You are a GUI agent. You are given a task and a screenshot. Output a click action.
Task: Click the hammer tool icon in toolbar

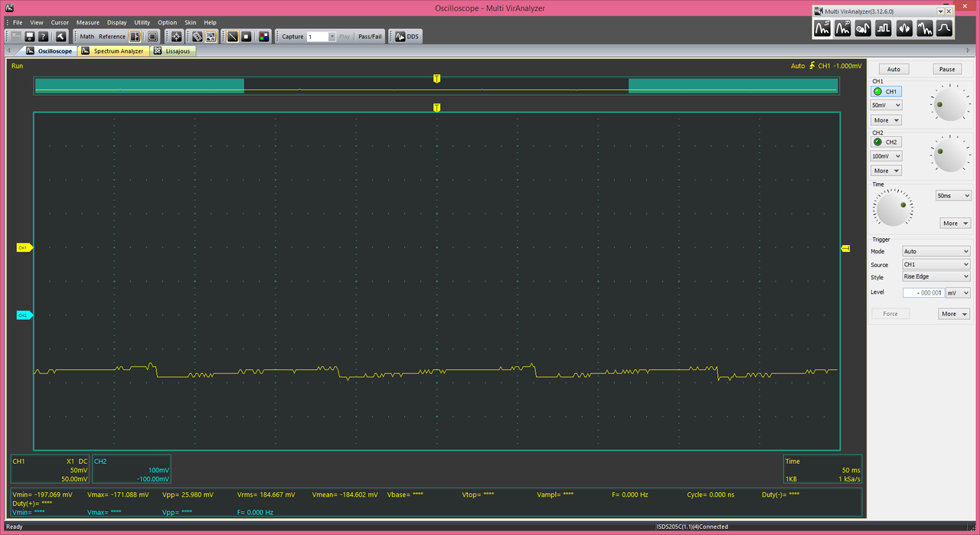coord(61,36)
